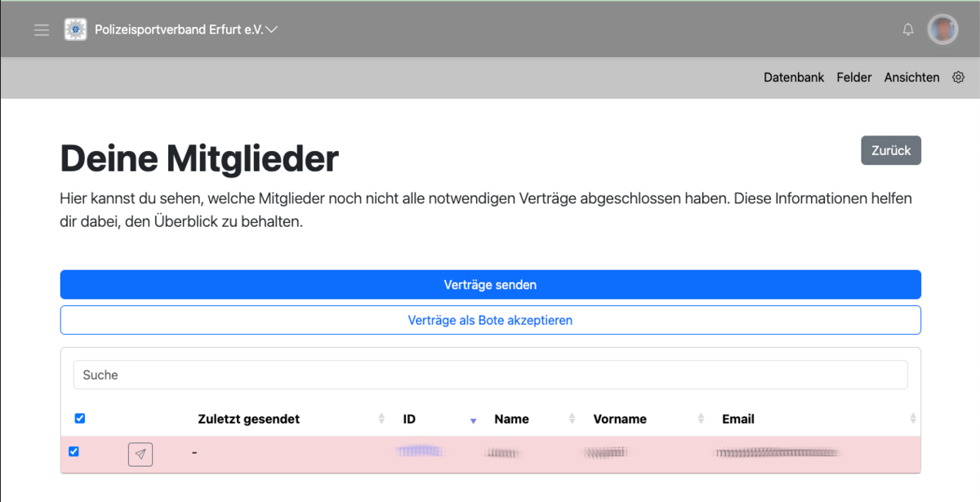The width and height of the screenshot is (980, 502).
Task: Click sort arrows beside Zuletzt gesendet
Action: 381,419
